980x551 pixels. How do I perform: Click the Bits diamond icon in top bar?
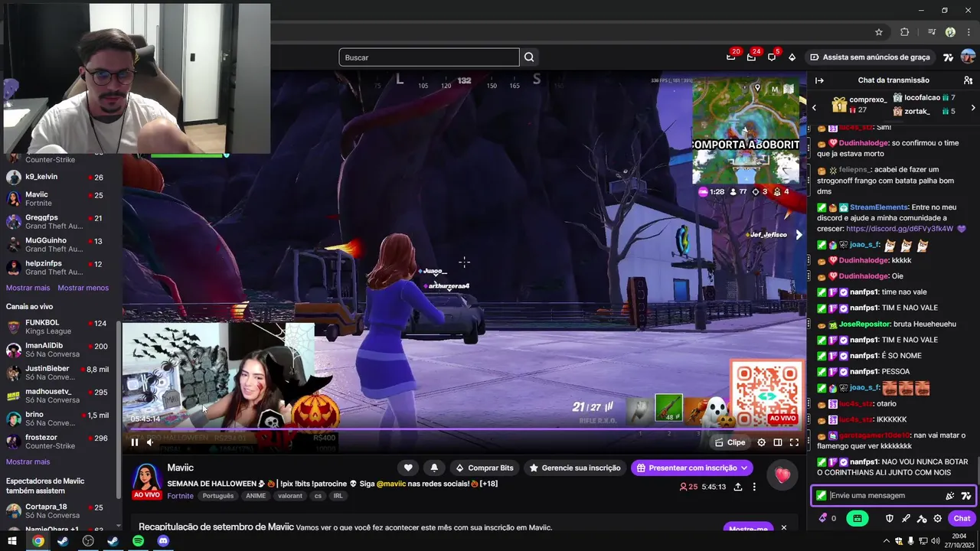coord(792,57)
